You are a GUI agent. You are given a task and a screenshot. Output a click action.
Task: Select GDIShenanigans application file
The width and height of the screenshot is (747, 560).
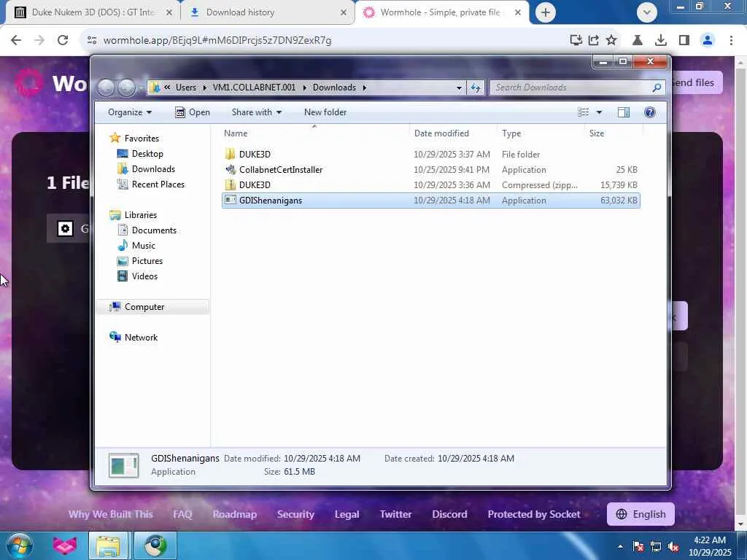coord(431,201)
